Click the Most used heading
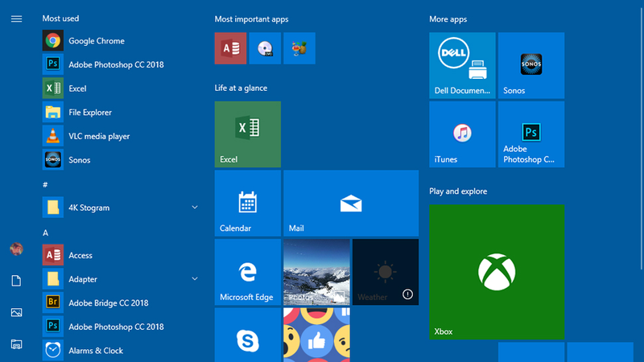The image size is (644, 362). pos(60,19)
